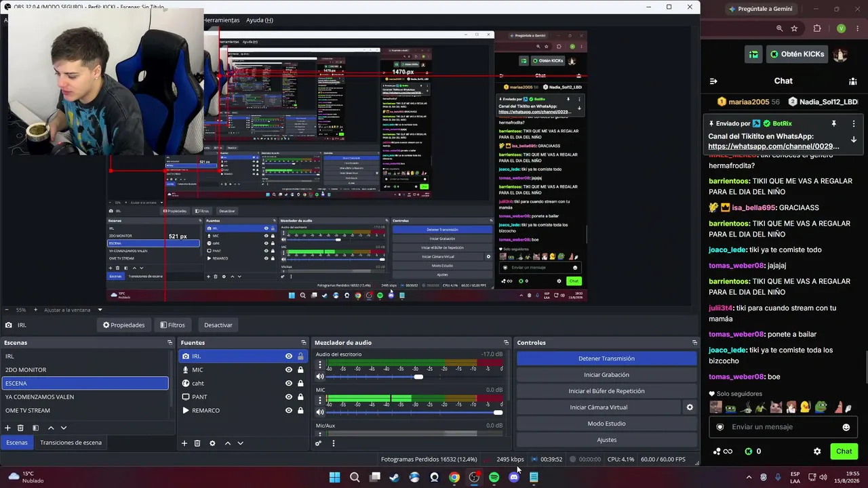Delete the selected scene using trash icon
This screenshot has height=488, width=868.
click(20, 428)
